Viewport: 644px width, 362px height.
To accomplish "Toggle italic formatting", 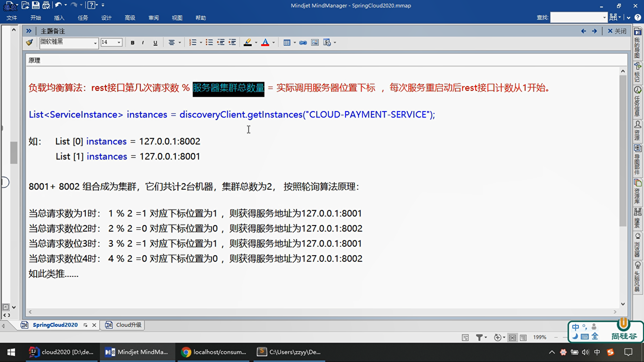I will click(x=143, y=43).
